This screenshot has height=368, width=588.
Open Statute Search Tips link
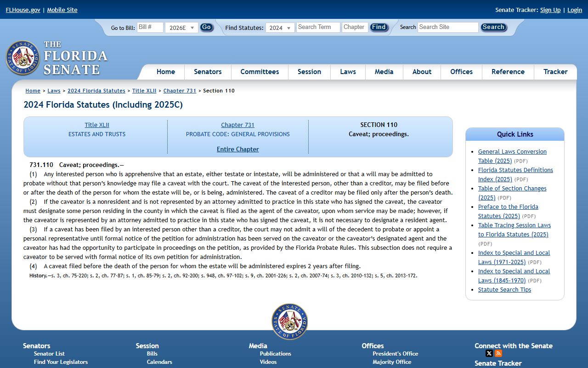504,289
